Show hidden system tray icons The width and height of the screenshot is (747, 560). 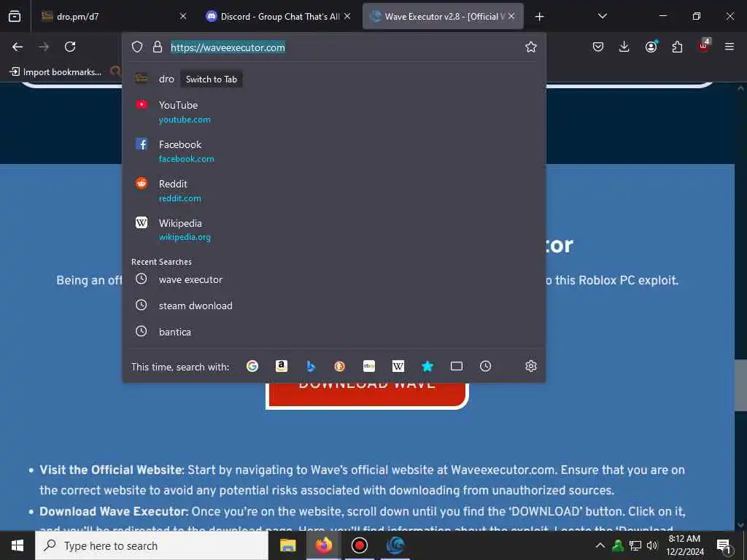[600, 545]
